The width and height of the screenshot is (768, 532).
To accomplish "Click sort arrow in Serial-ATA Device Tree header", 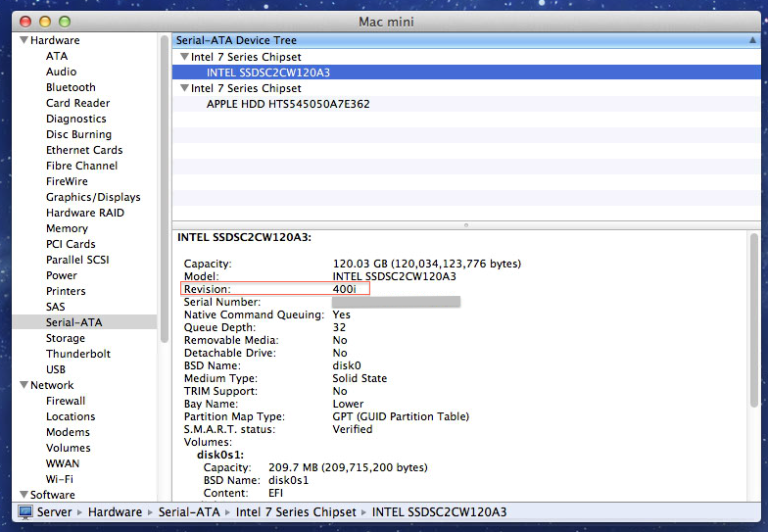I will coord(752,40).
